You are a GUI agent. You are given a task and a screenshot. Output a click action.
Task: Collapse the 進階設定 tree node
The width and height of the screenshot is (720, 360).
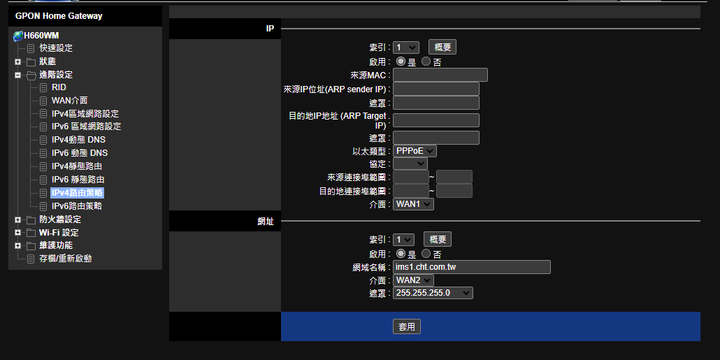tap(18, 75)
